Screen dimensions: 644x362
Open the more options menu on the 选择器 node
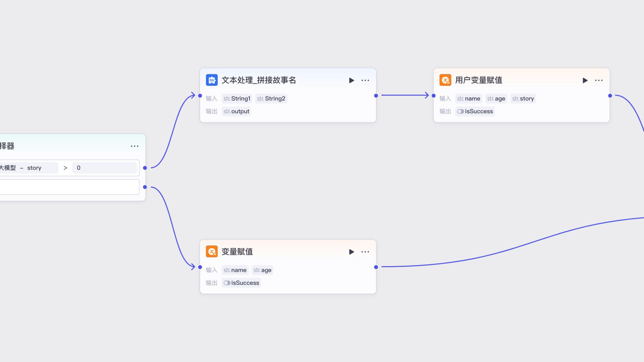click(x=135, y=146)
